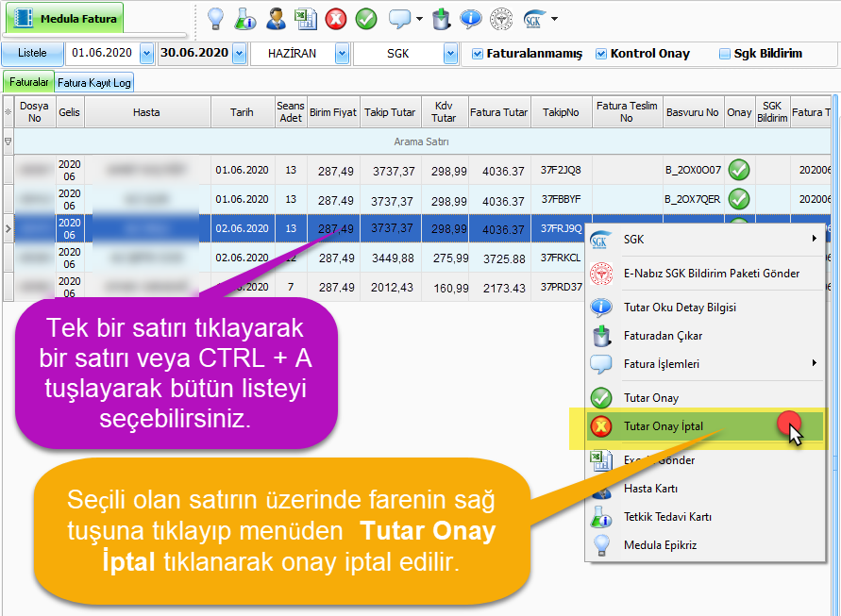
Task: Click the Arama Satırı search row
Action: point(422,142)
